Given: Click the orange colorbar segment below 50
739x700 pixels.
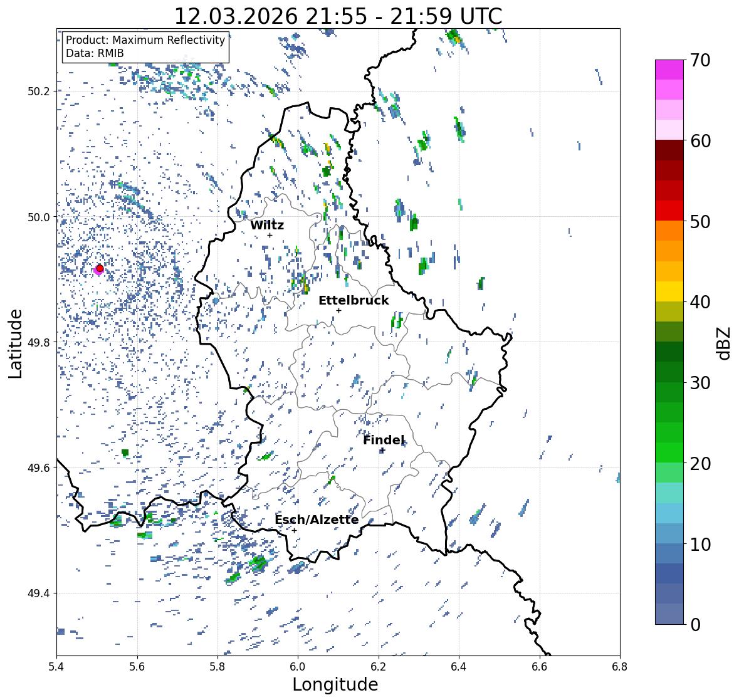Looking at the screenshot, I should [x=669, y=231].
